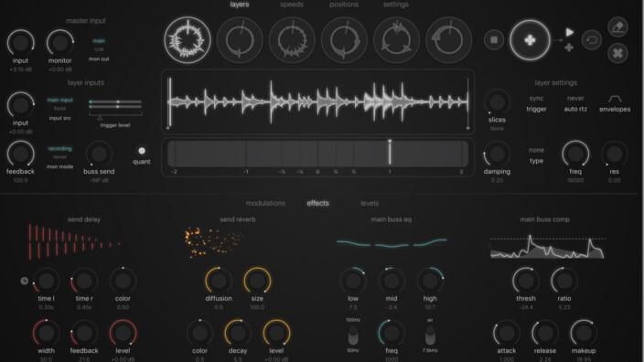Viewport: 644px width, 362px height.
Task: Click the res knob
Action: click(x=615, y=154)
